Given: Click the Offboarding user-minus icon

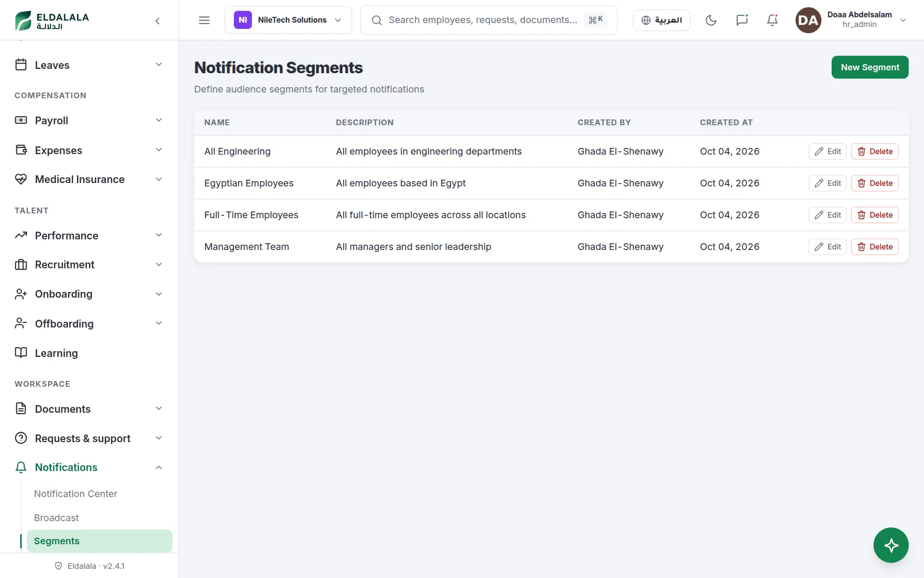Looking at the screenshot, I should [x=21, y=323].
